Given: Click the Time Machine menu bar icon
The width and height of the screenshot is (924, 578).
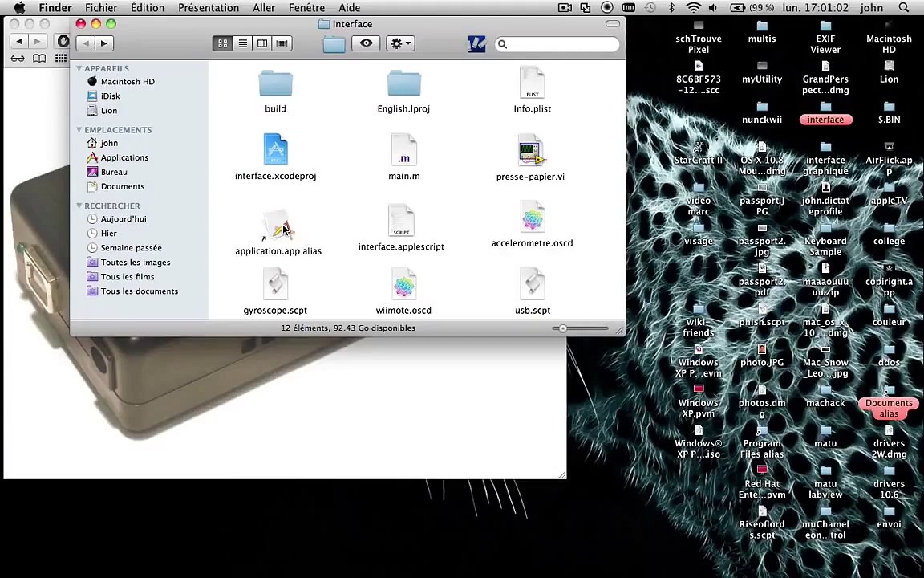Looking at the screenshot, I should pyautogui.click(x=650, y=8).
